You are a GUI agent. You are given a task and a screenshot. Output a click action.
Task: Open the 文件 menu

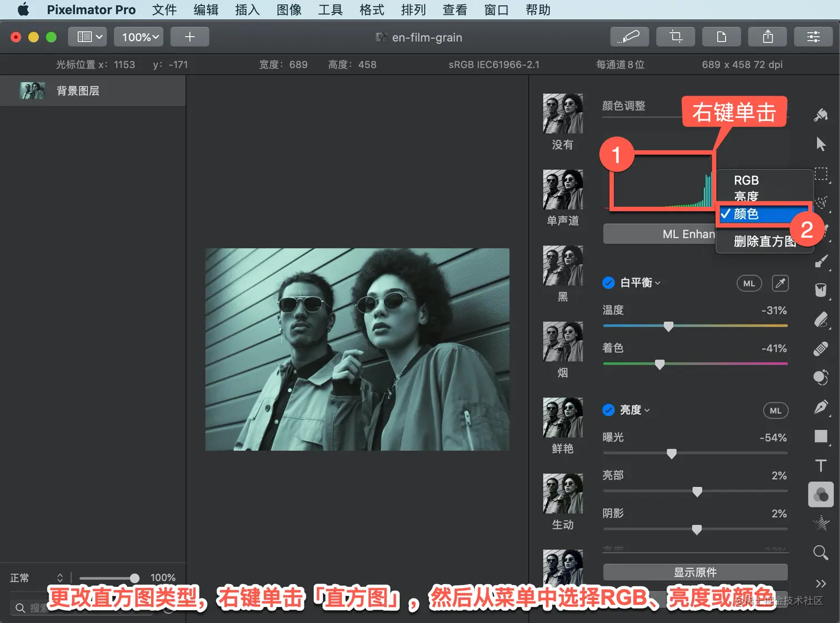tap(164, 10)
